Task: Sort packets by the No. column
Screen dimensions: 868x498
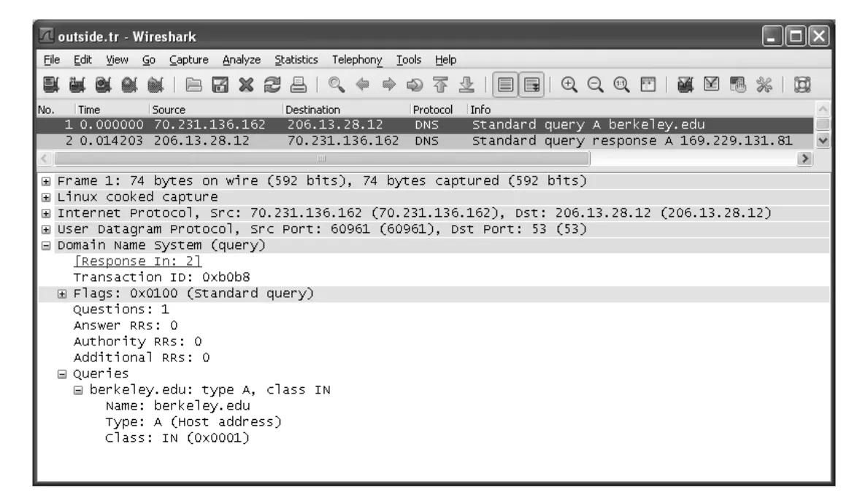Action: point(55,110)
